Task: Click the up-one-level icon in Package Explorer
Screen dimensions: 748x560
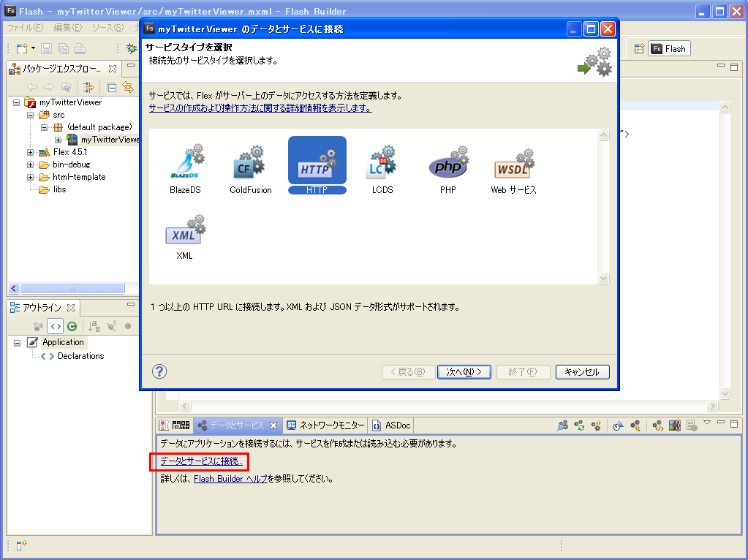Action: pyautogui.click(x=67, y=87)
